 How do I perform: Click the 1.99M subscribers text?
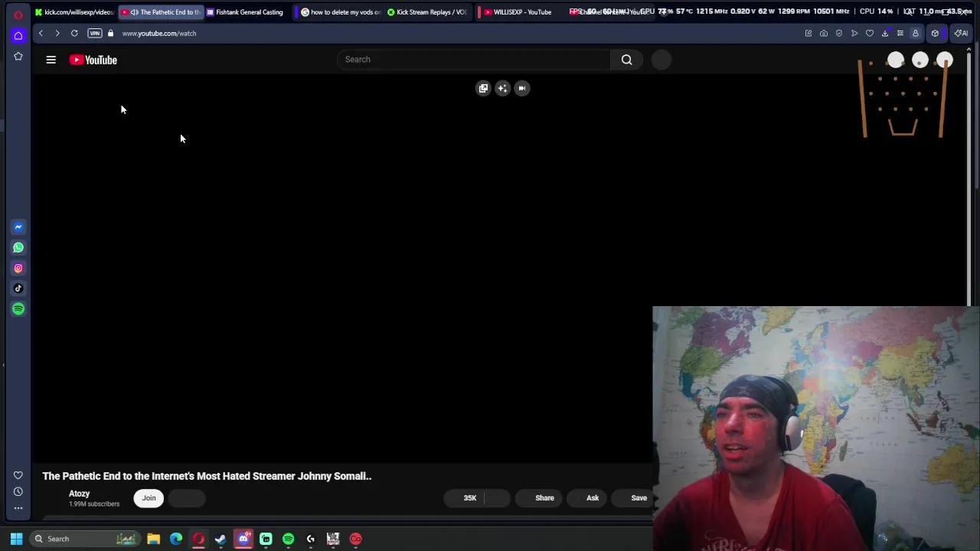94,504
